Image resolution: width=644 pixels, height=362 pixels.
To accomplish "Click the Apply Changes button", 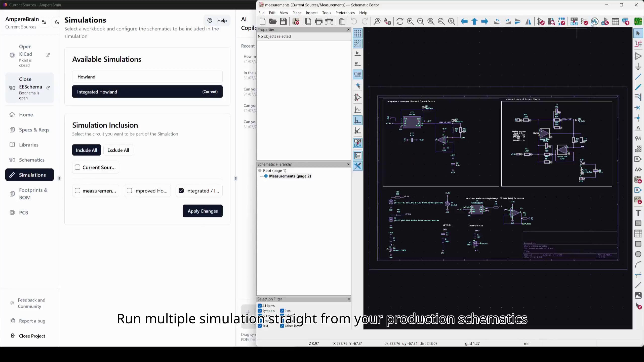I will pos(203,211).
